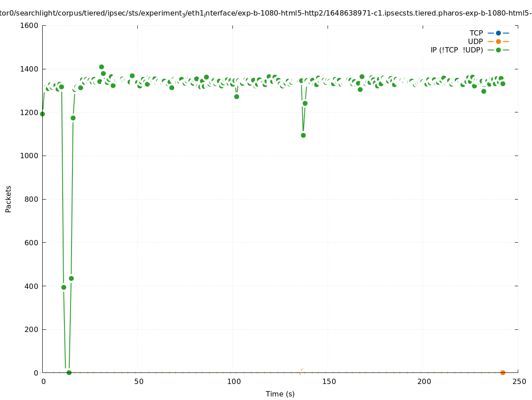Click the 1000 y-axis tick label

(30, 156)
